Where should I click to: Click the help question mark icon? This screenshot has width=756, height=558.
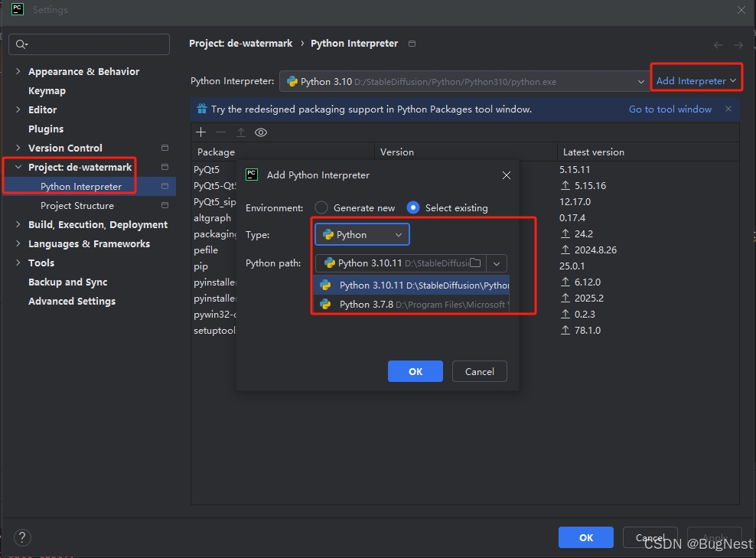tap(22, 537)
